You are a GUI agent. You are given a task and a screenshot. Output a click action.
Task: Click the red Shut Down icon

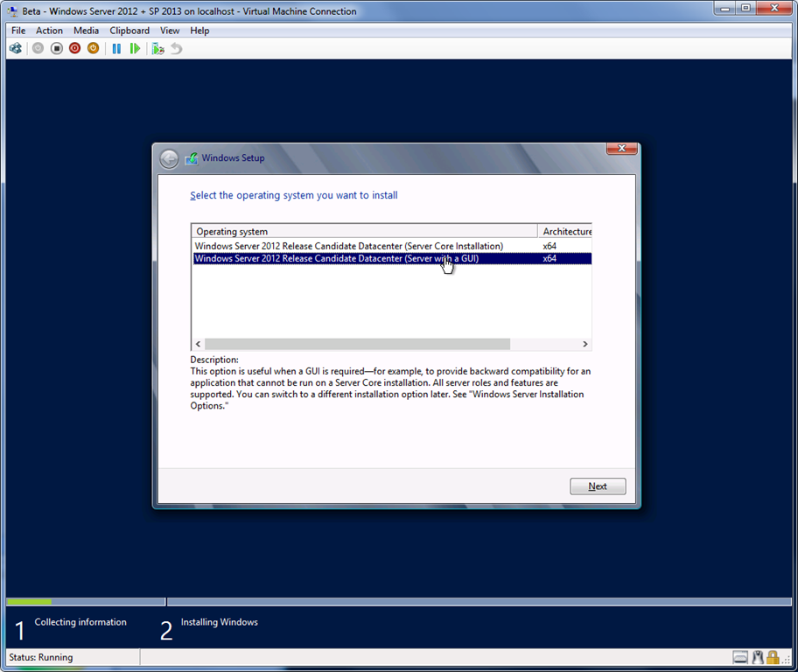[75, 48]
